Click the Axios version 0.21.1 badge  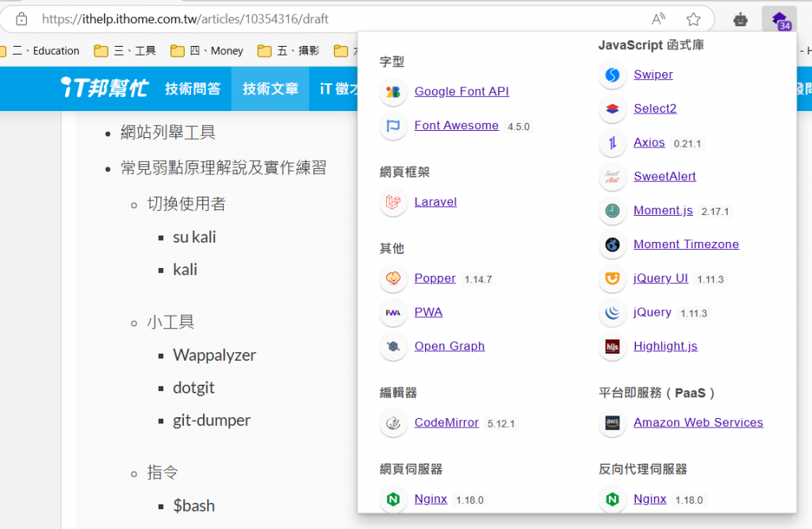coord(688,144)
